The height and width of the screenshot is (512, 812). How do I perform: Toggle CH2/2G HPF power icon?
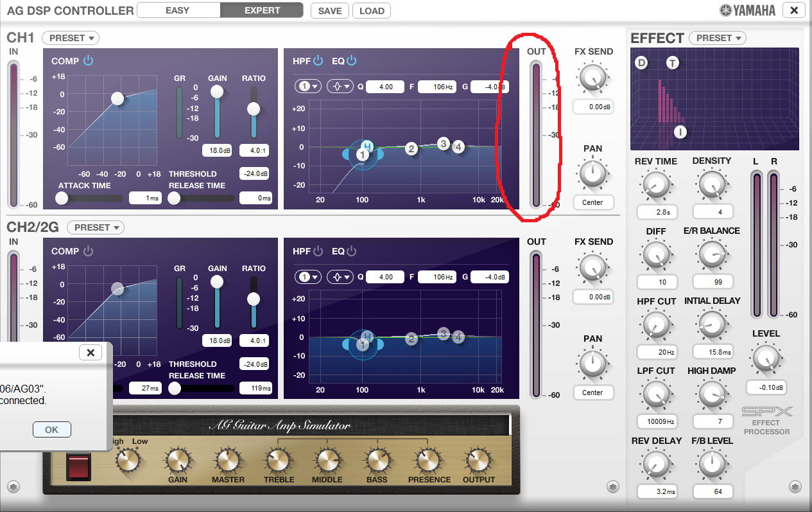click(x=318, y=251)
